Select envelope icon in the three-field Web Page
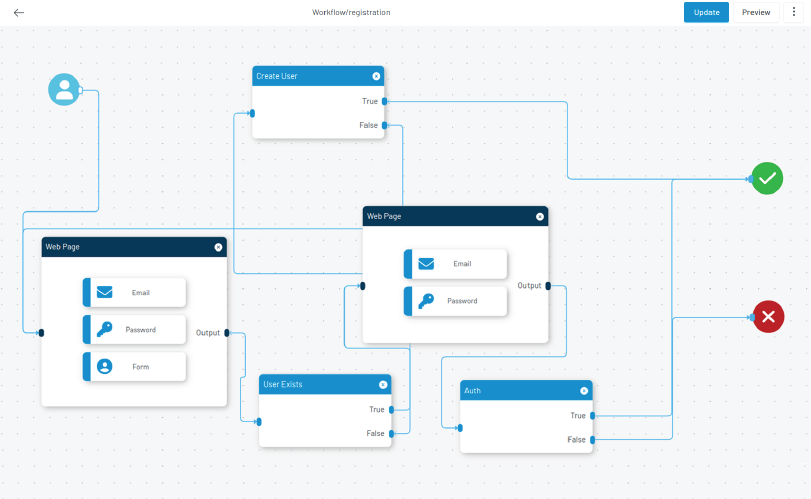This screenshot has width=811, height=499. tap(104, 292)
